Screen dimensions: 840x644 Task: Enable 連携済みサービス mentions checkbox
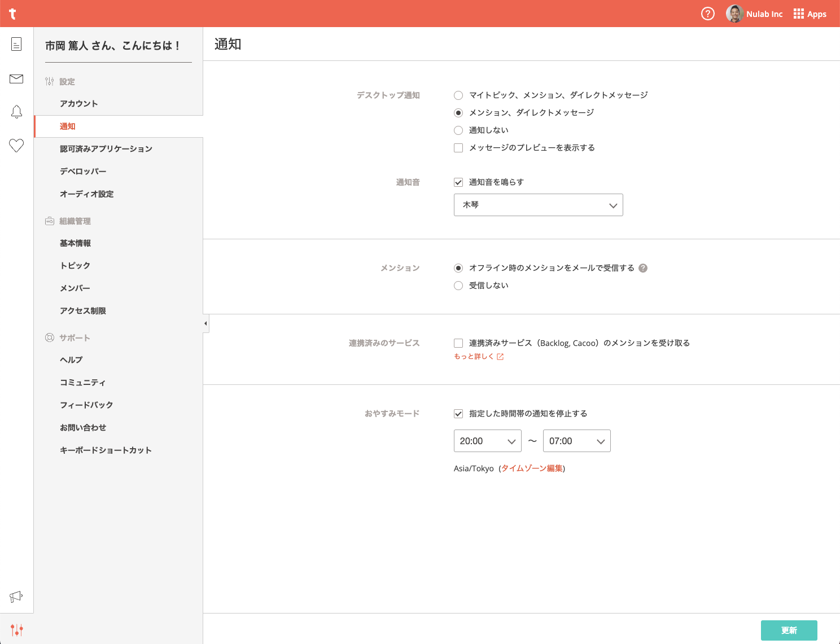(x=458, y=343)
